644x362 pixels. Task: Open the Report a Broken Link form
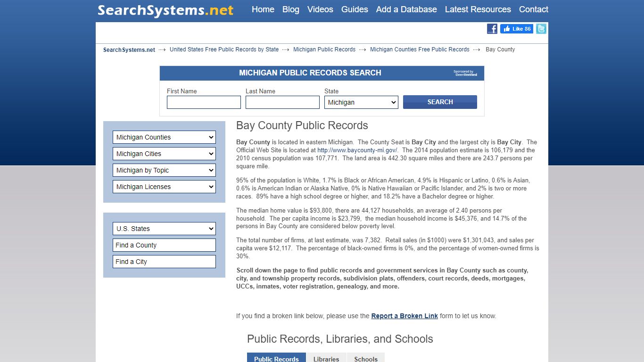point(405,316)
